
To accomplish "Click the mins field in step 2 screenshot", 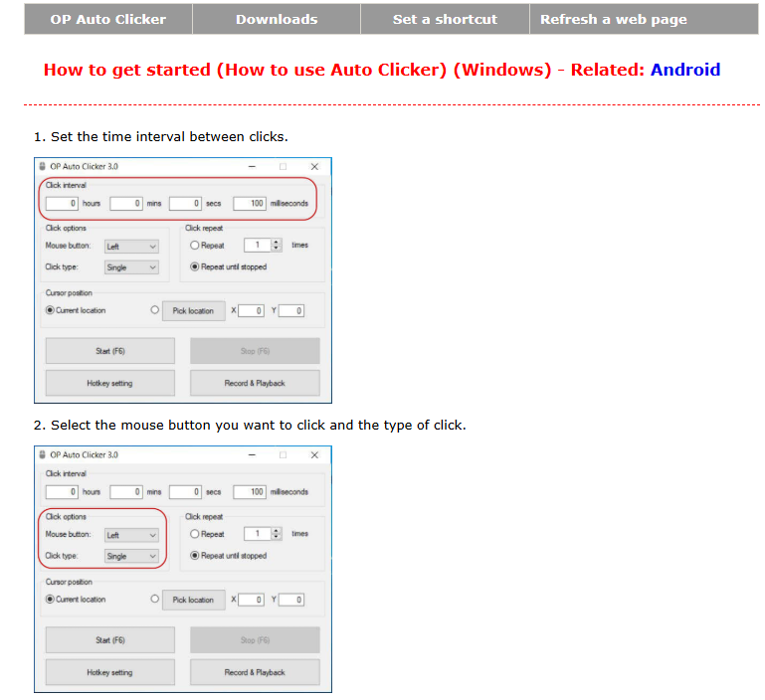I will click(126, 492).
